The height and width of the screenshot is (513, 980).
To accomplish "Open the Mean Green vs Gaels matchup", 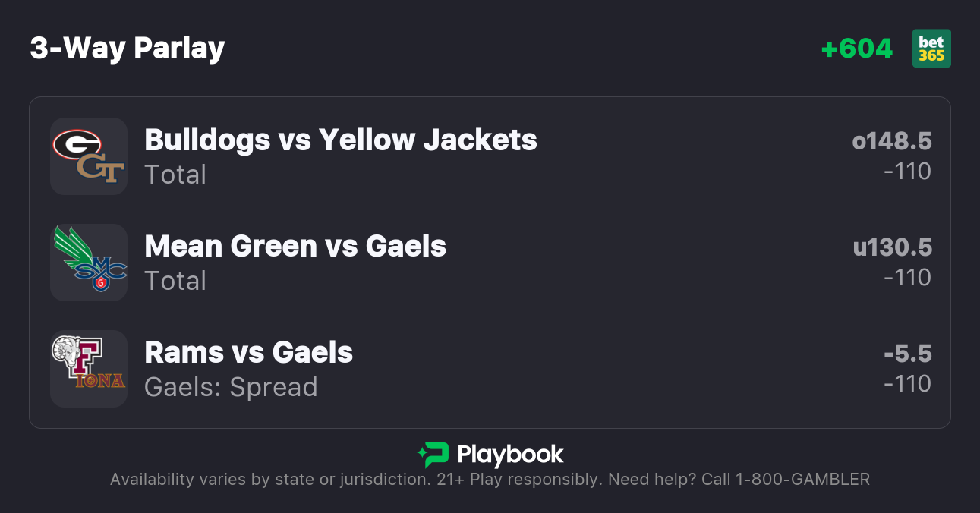I will pyautogui.click(x=295, y=246).
